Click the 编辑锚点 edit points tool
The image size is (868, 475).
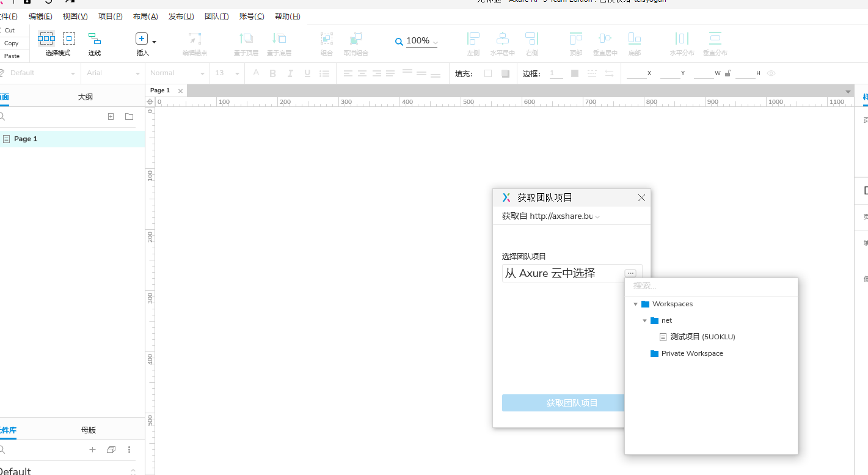click(195, 39)
